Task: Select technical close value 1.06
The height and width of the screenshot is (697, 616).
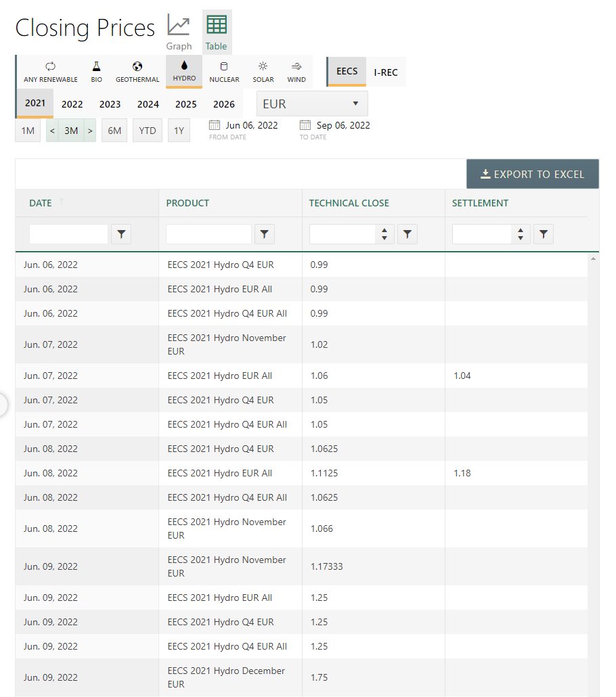Action: click(319, 376)
